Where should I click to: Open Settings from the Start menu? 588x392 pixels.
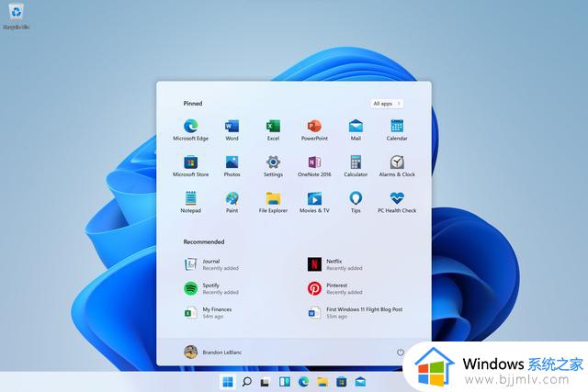(273, 165)
